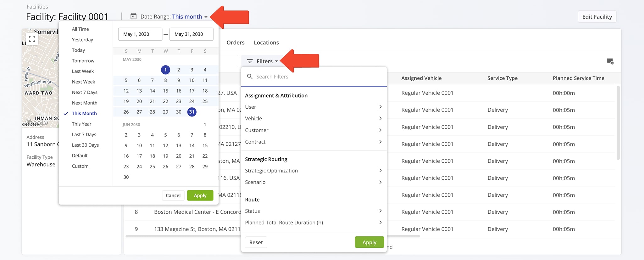
Task: Click the Filters lines icon
Action: coord(250,61)
